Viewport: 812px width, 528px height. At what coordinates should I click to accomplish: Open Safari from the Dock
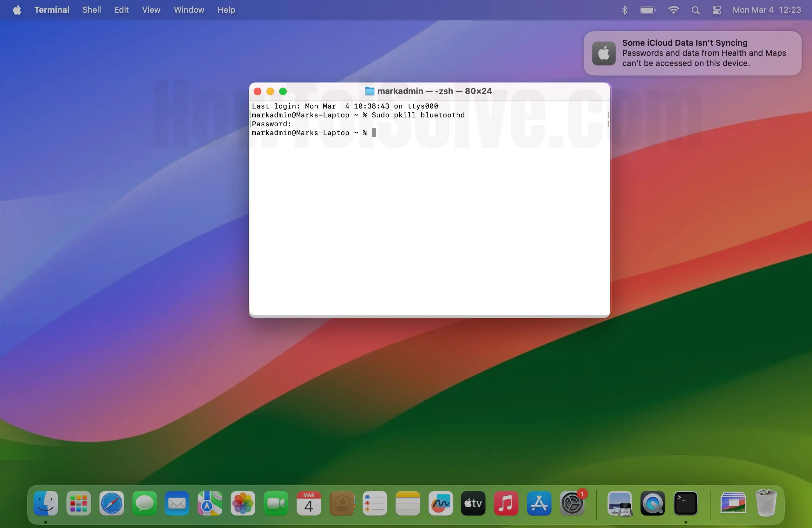111,503
